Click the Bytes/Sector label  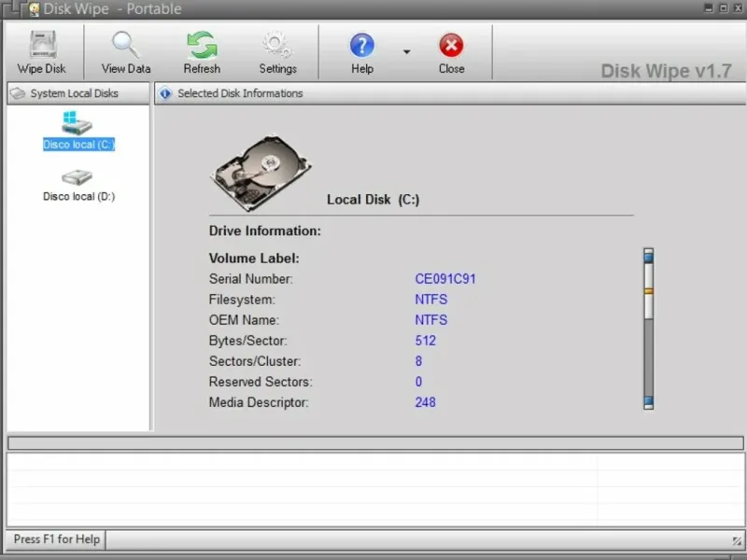(247, 341)
